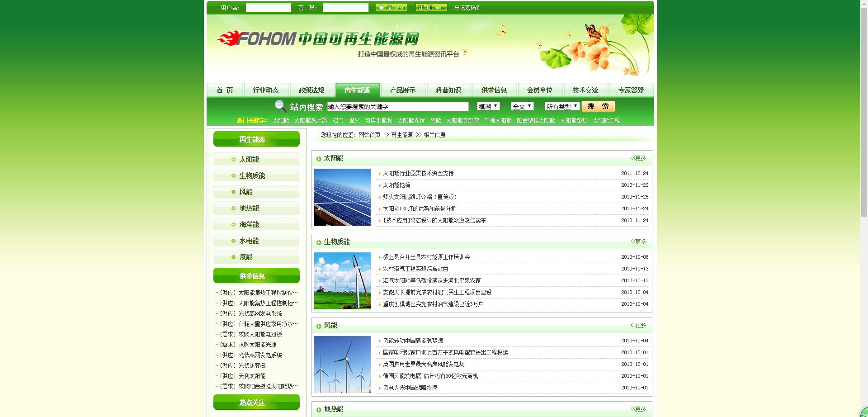The image size is (868, 417).
Task: Open the wind turbine crane thumbnail
Action: pyautogui.click(x=342, y=281)
